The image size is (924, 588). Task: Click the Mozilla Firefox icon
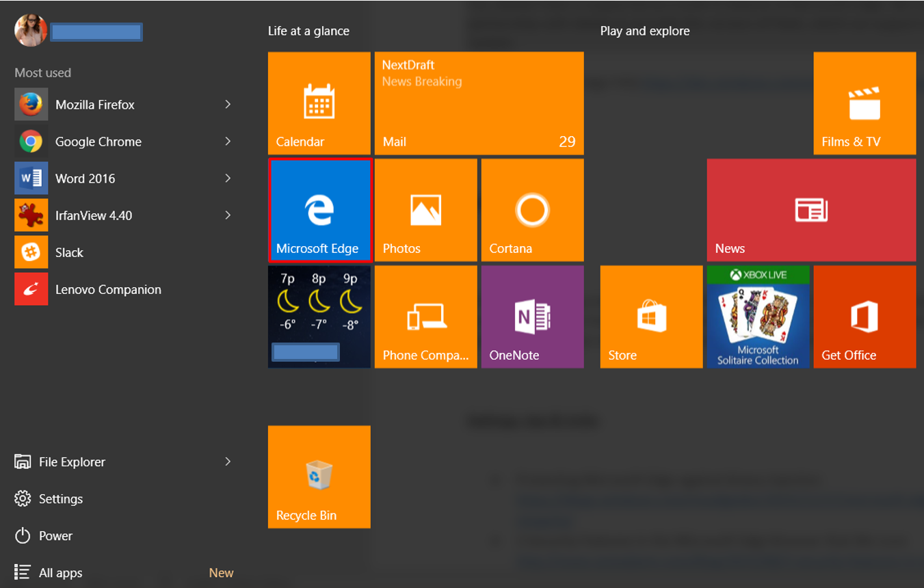[x=31, y=105]
